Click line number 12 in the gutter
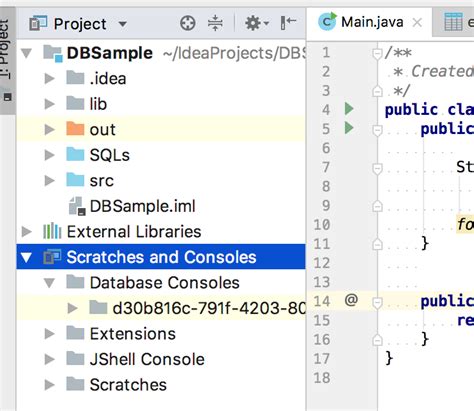The width and height of the screenshot is (474, 411). tap(322, 263)
